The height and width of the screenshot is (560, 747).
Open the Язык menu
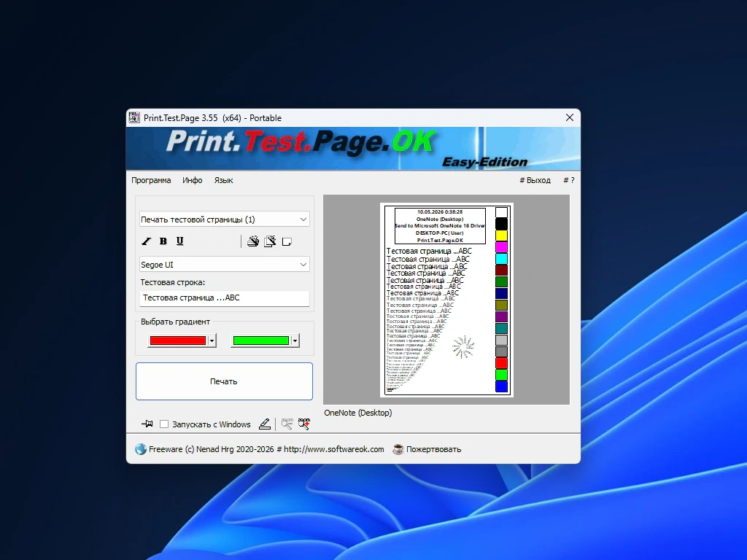(x=223, y=180)
